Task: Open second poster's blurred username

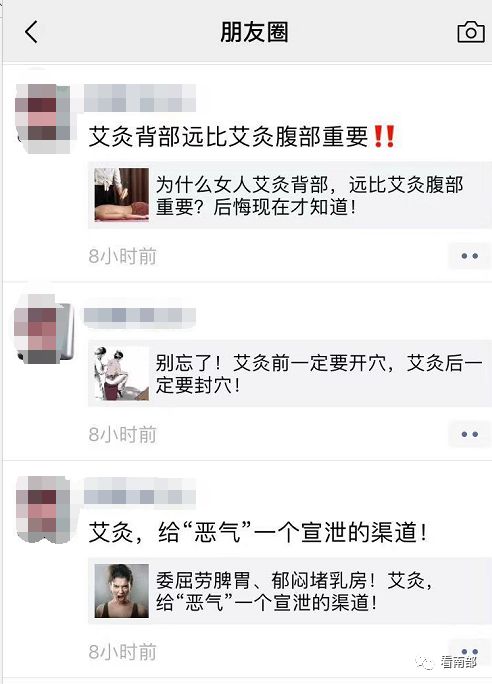Action: (x=140, y=316)
